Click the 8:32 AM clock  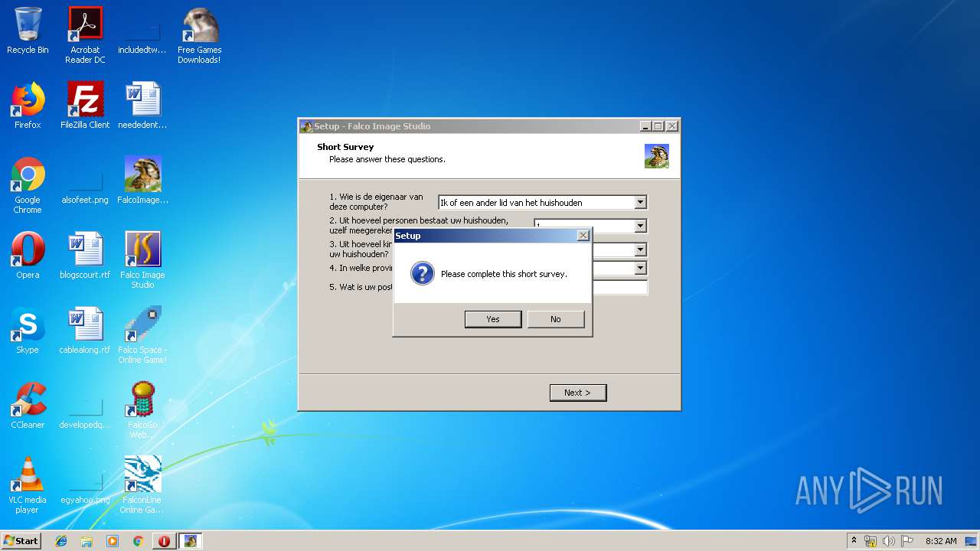pos(941,541)
